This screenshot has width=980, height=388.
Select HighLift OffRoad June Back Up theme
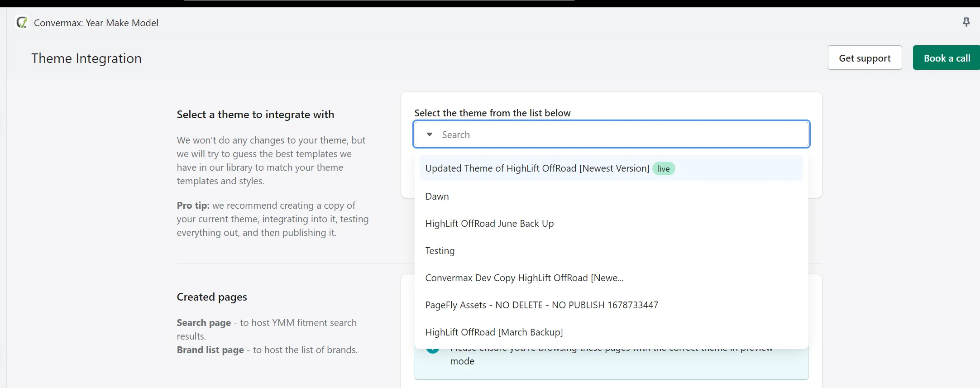489,224
